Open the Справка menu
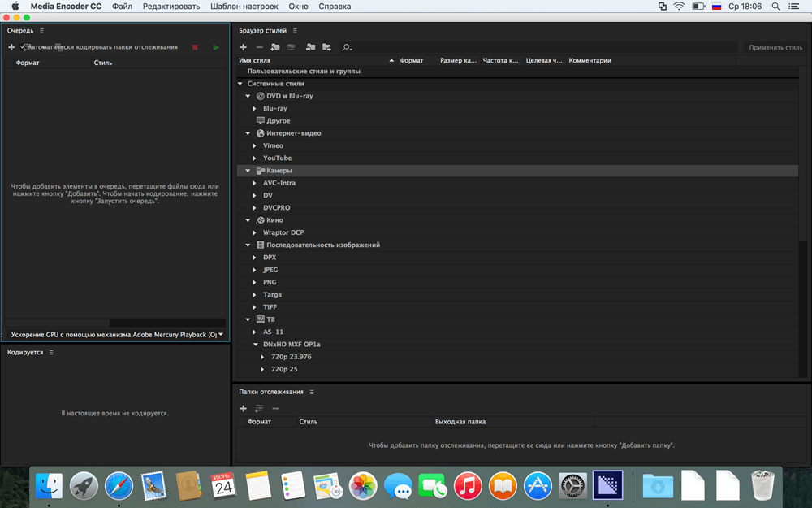 pos(335,7)
